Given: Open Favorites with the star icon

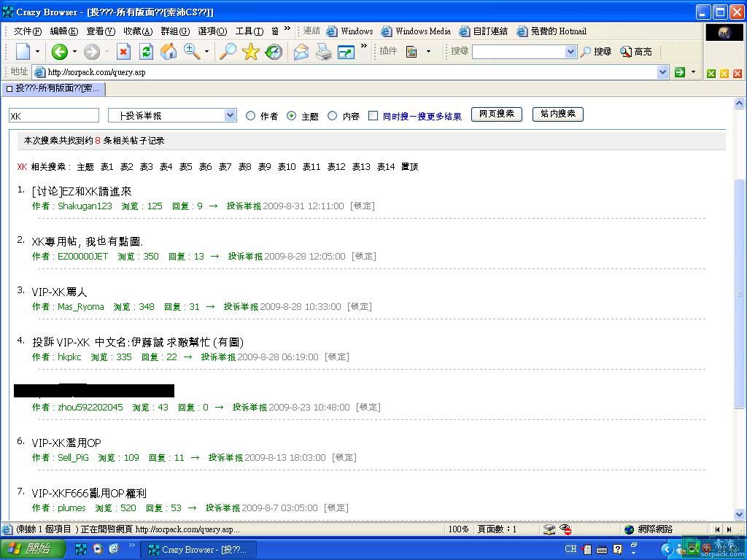Looking at the screenshot, I should [251, 52].
